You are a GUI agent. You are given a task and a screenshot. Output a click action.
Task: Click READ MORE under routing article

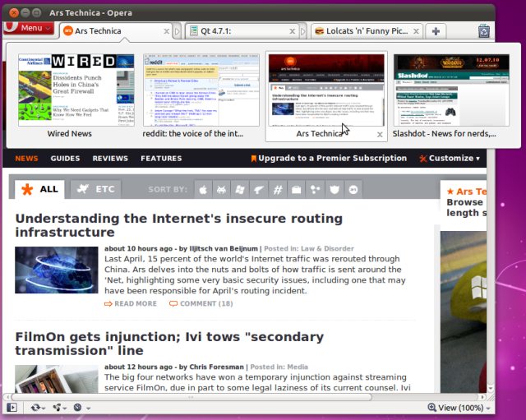[x=131, y=303]
